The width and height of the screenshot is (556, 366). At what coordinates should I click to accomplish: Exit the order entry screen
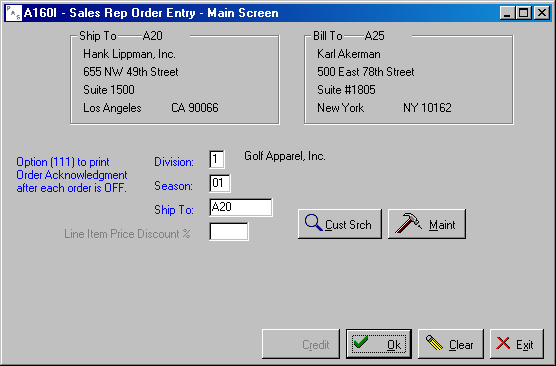517,344
